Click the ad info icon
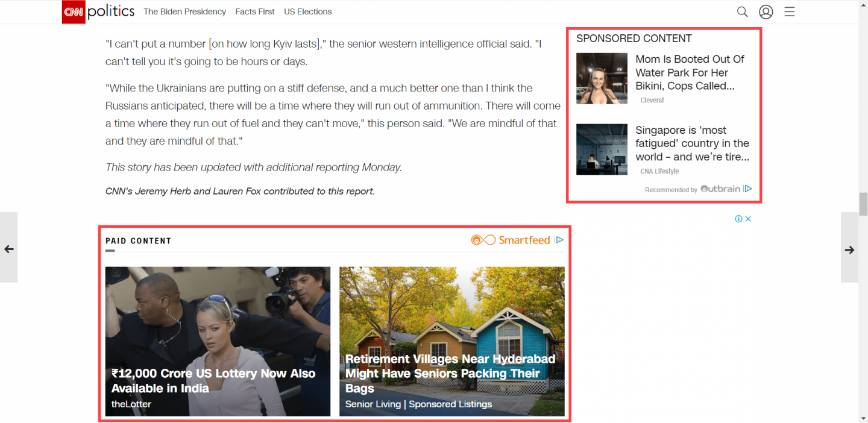Screen dimensions: 868x423 tap(738, 219)
